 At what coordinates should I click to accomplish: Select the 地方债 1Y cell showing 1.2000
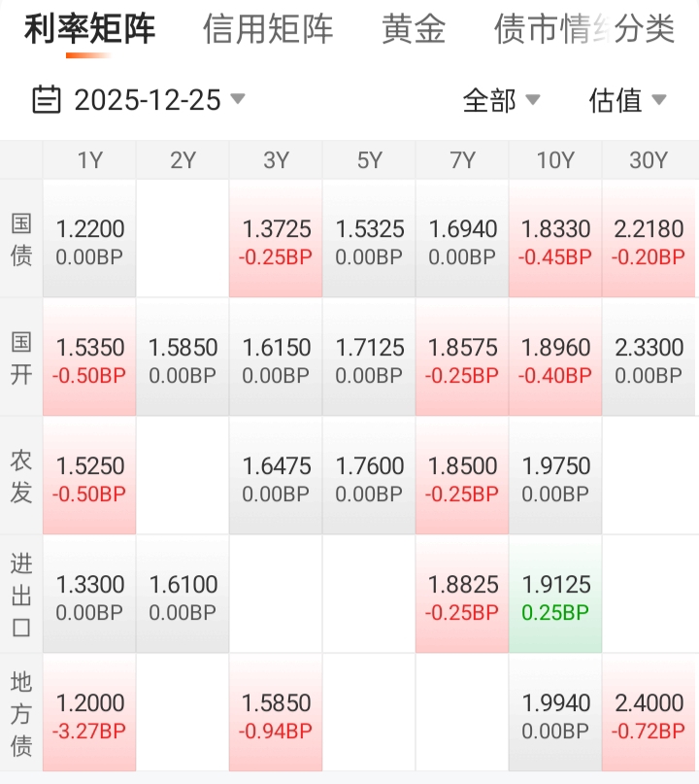tap(90, 715)
